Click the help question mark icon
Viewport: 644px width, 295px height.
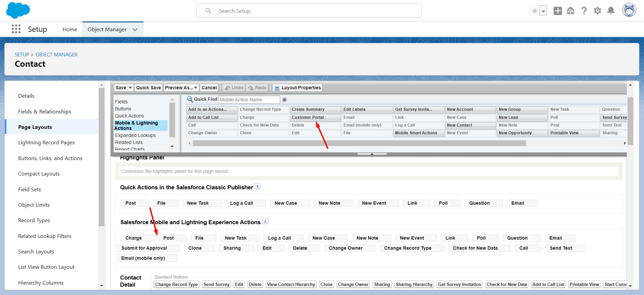[584, 11]
